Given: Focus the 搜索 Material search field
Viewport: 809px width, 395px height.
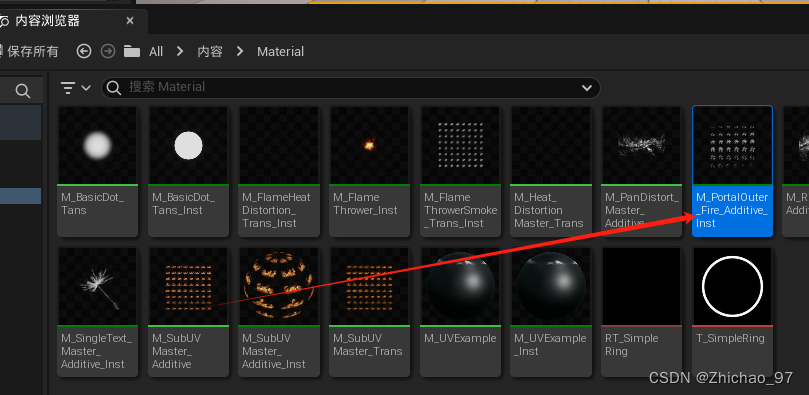Looking at the screenshot, I should (x=351, y=88).
